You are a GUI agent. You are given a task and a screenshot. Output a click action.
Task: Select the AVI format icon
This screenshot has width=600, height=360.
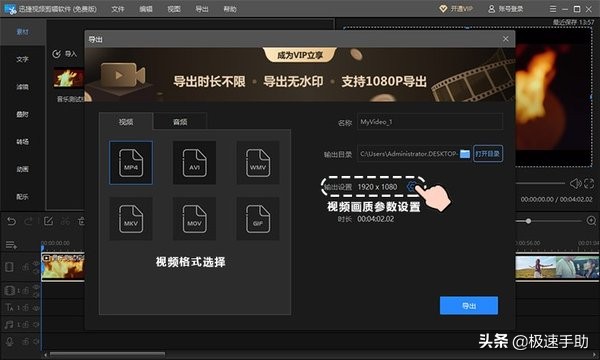pyautogui.click(x=194, y=163)
